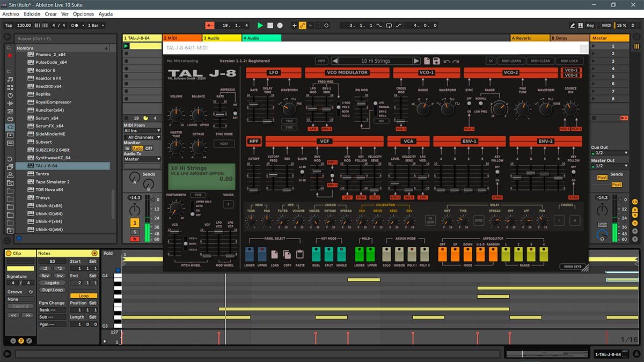Click the MIDI arrangement overdub plus icon

(294, 25)
